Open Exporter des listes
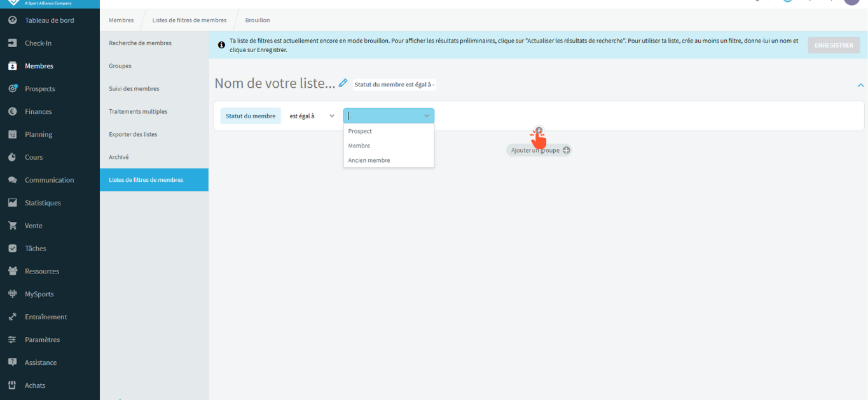This screenshot has width=868, height=400. pyautogui.click(x=154, y=134)
